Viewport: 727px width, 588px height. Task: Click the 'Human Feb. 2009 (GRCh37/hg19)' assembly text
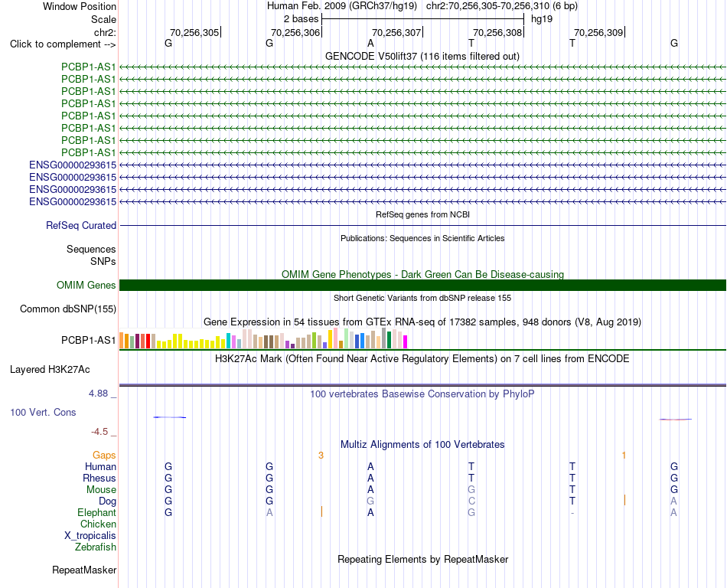(342, 6)
